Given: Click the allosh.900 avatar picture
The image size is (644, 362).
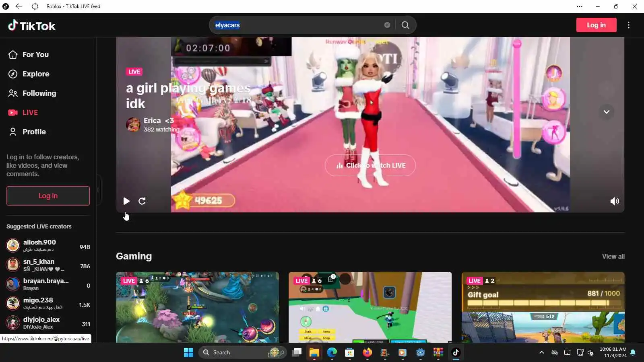Looking at the screenshot, I should 13,245.
